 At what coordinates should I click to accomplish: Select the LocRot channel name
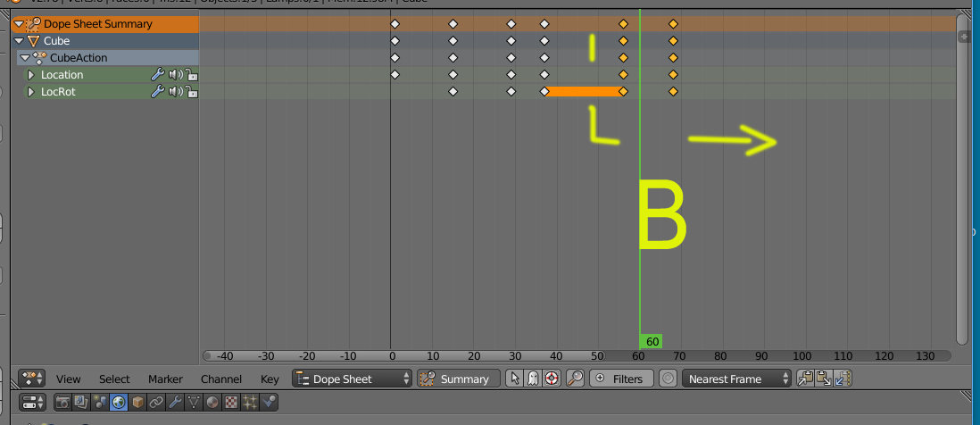58,91
